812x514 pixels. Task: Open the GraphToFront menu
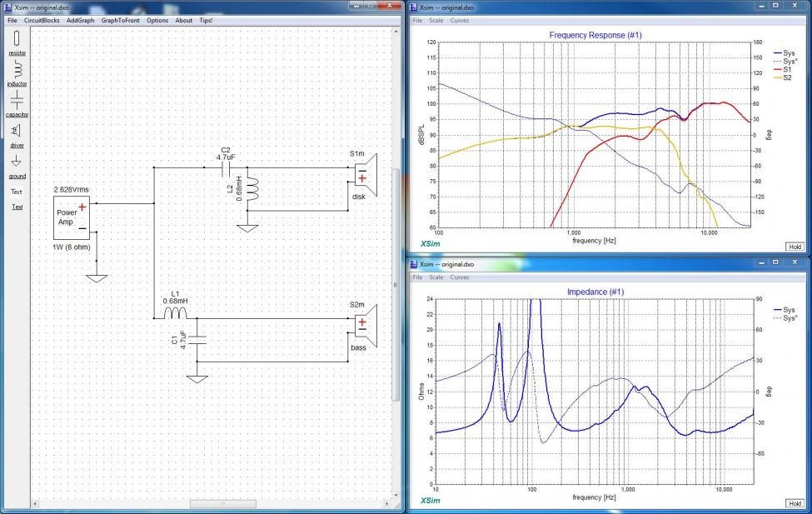(121, 20)
